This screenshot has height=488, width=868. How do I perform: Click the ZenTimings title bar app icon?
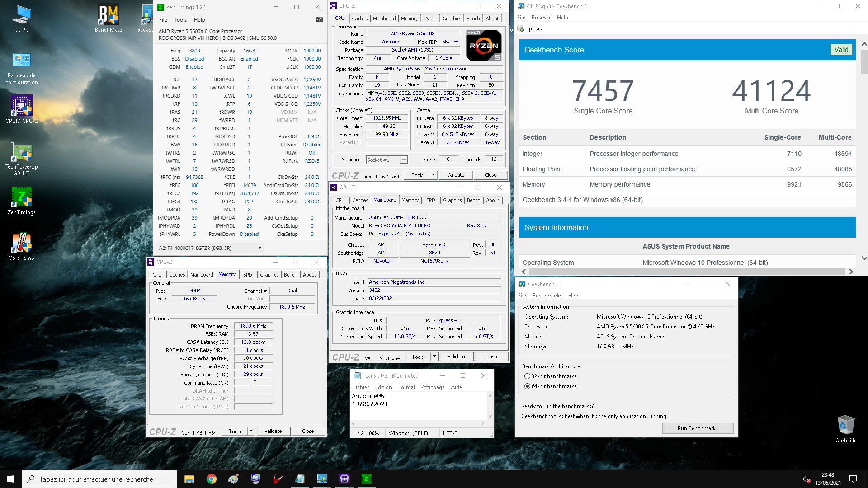[160, 7]
